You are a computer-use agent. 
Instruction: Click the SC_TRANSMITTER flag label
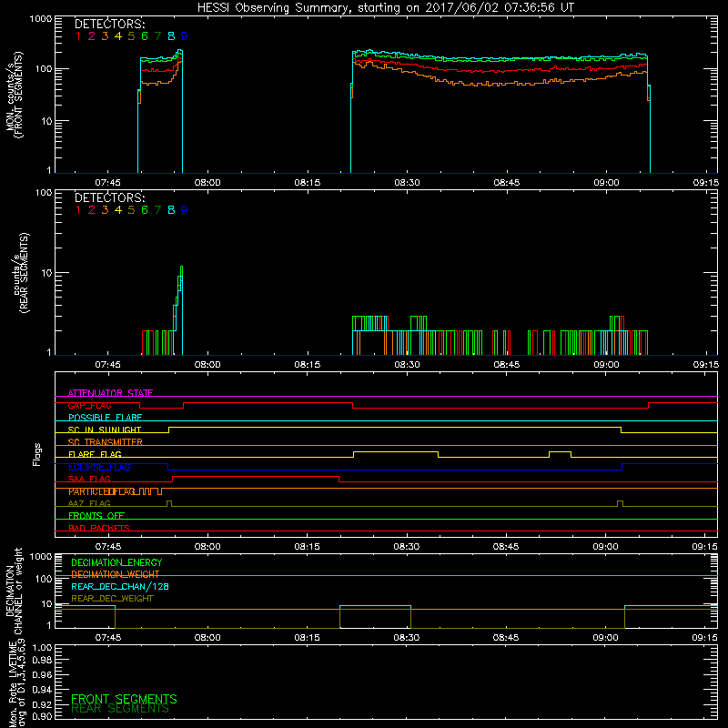(x=106, y=442)
